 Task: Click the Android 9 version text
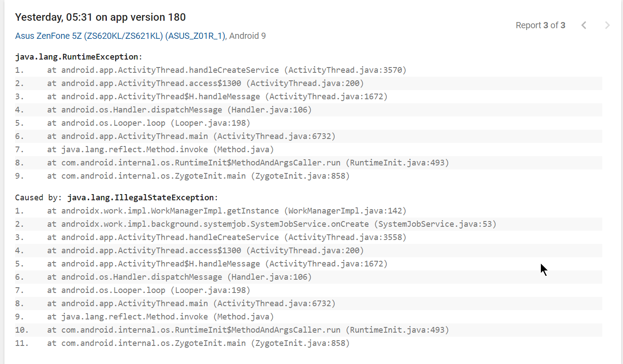click(248, 36)
